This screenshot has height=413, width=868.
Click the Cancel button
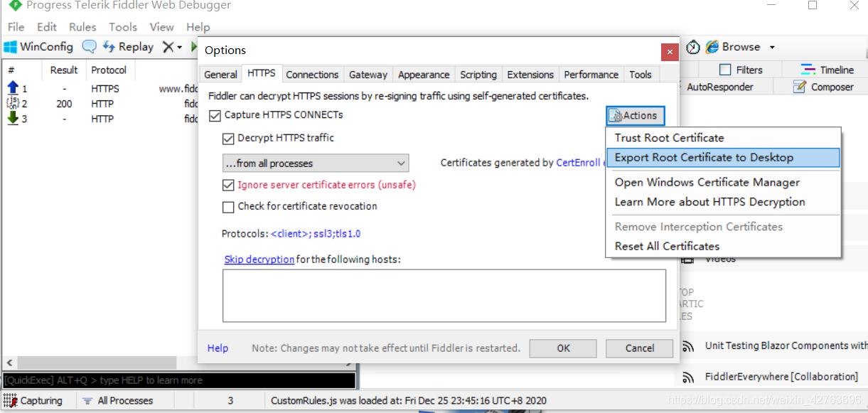639,348
